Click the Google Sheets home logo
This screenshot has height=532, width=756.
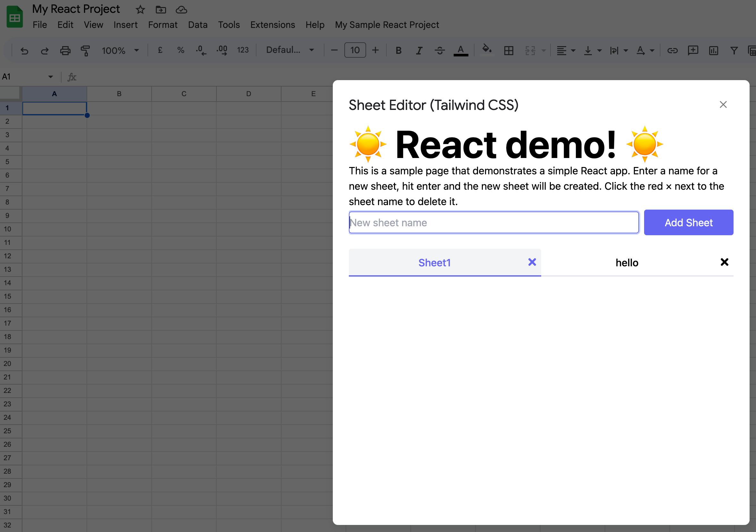point(15,17)
